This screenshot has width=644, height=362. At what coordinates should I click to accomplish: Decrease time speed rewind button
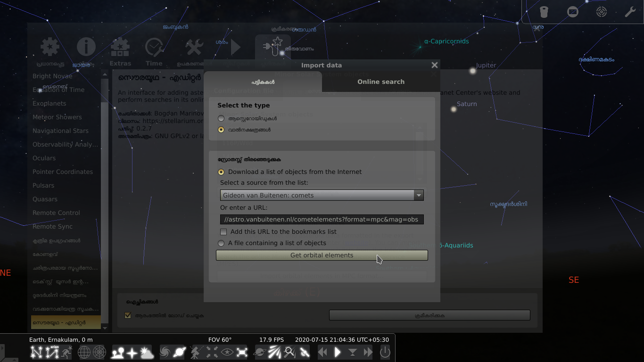[323, 352]
